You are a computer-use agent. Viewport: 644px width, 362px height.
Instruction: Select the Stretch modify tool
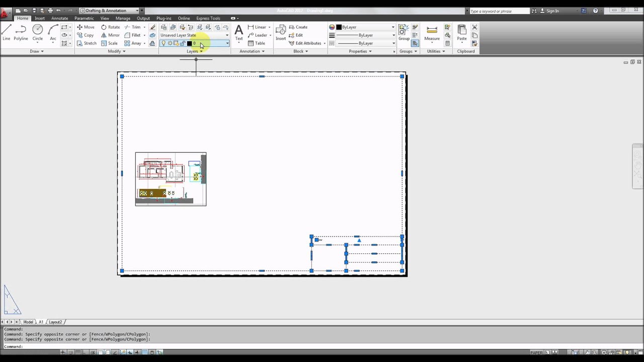[87, 43]
